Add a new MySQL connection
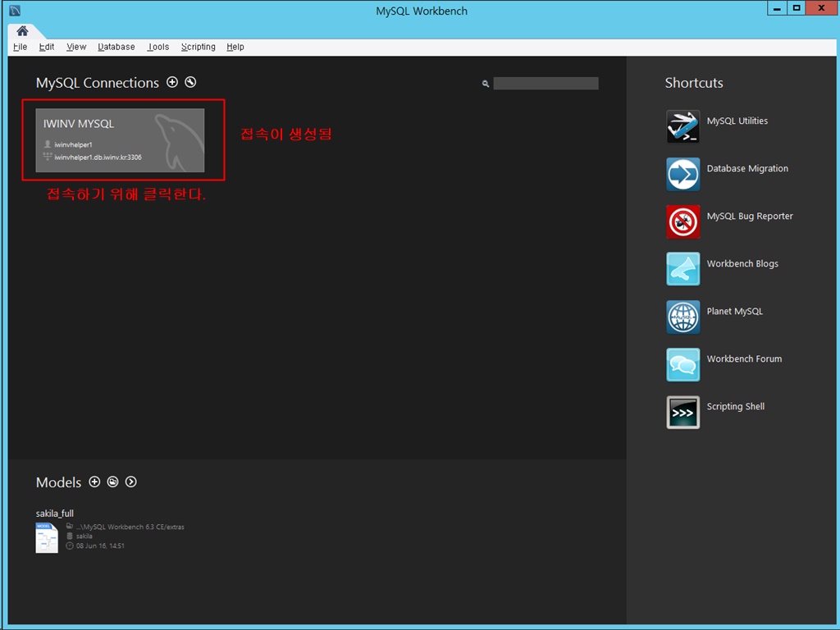Screen dimensions: 840x630 (172, 82)
